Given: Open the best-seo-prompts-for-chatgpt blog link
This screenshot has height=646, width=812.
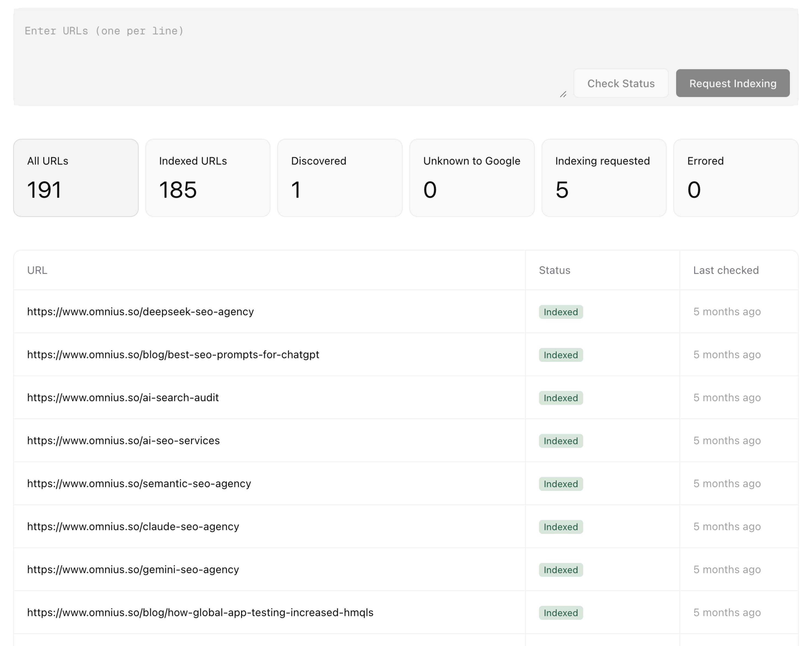Looking at the screenshot, I should point(173,355).
